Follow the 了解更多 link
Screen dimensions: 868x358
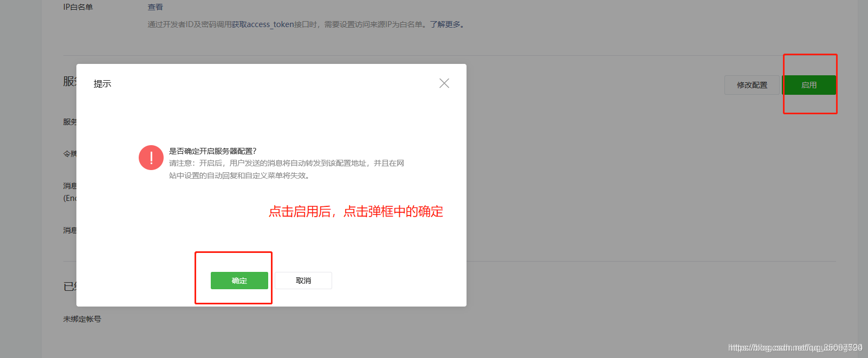pyautogui.click(x=445, y=24)
